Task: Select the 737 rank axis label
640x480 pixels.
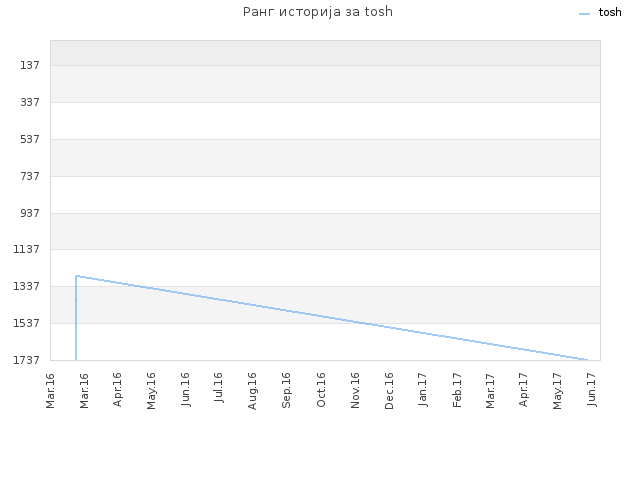Action: (x=30, y=176)
